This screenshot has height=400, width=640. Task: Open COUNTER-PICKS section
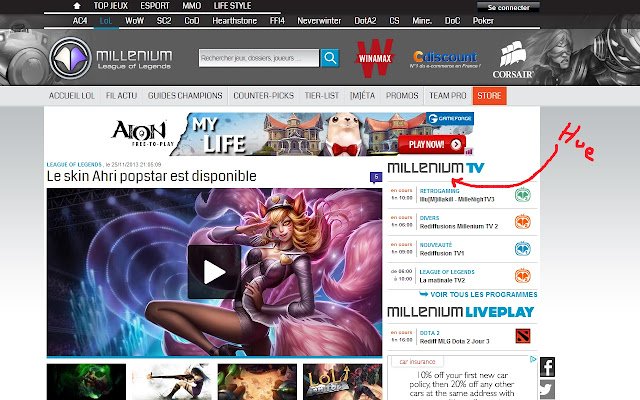point(264,96)
